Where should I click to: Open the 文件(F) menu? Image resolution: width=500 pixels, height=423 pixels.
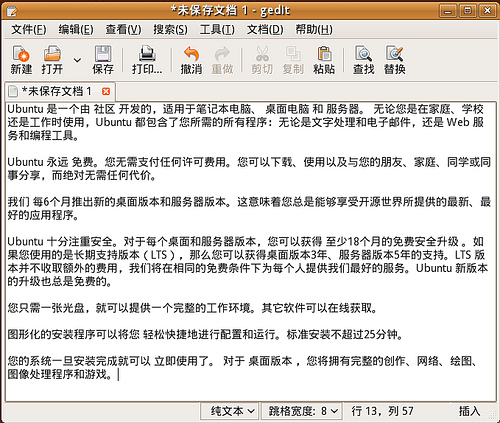29,30
